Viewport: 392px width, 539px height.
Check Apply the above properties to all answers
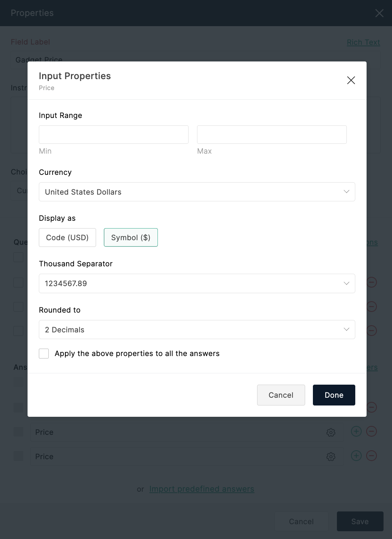point(43,353)
